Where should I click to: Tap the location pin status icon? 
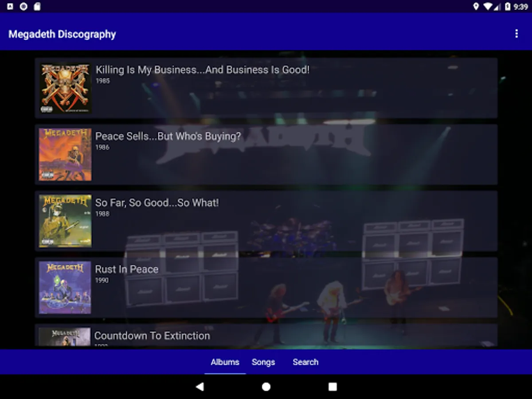pyautogui.click(x=476, y=6)
